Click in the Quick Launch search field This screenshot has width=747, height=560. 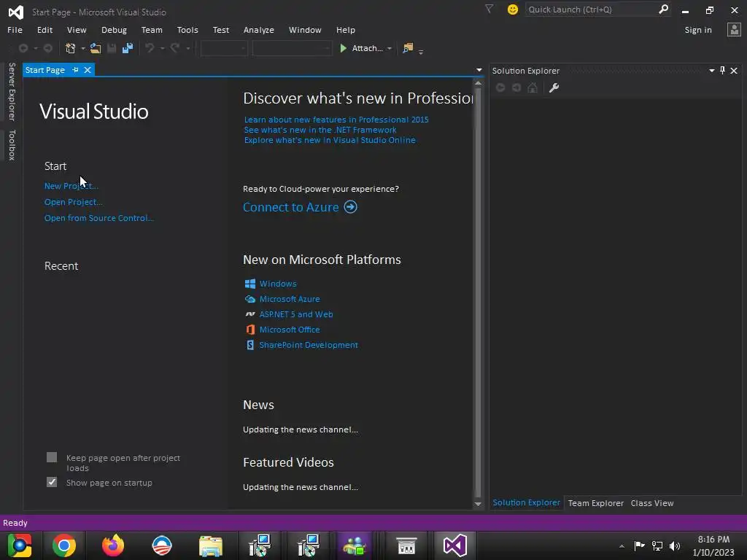(x=592, y=9)
